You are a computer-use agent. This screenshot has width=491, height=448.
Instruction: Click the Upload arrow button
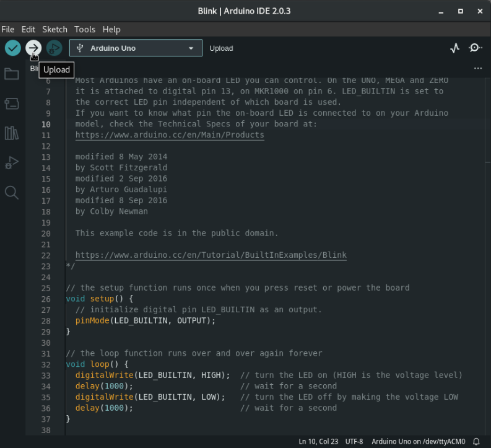point(33,48)
